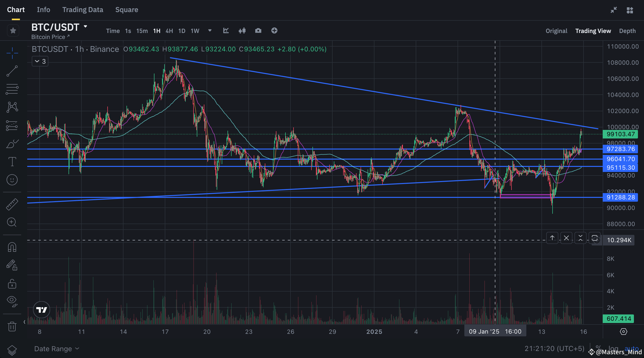Switch to the Trading Data tab

83,10
